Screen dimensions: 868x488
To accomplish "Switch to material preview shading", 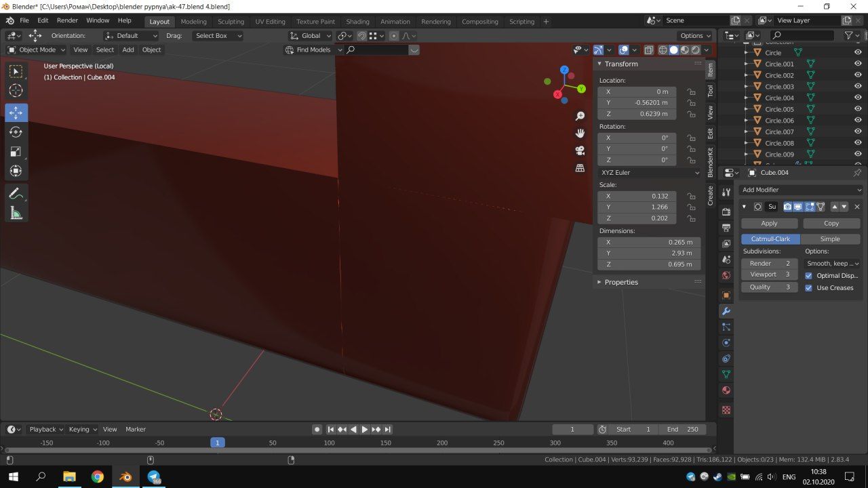I will pyautogui.click(x=685, y=49).
